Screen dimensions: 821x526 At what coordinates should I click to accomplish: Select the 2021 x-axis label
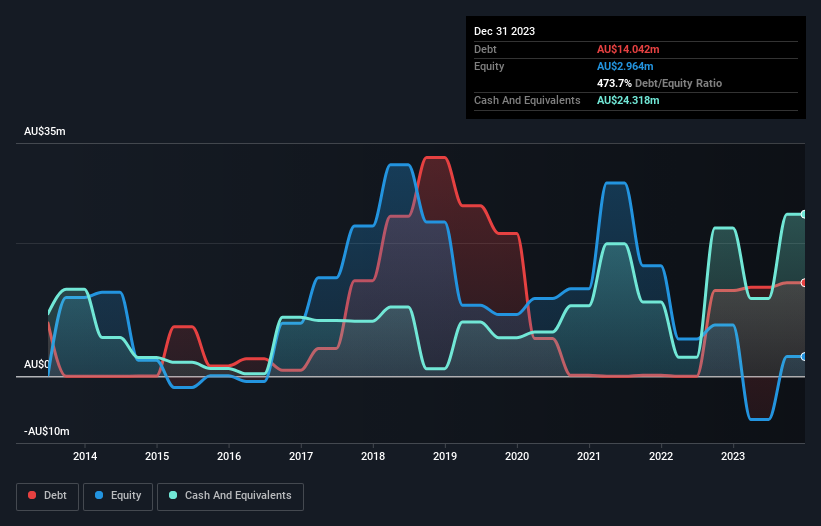click(589, 456)
